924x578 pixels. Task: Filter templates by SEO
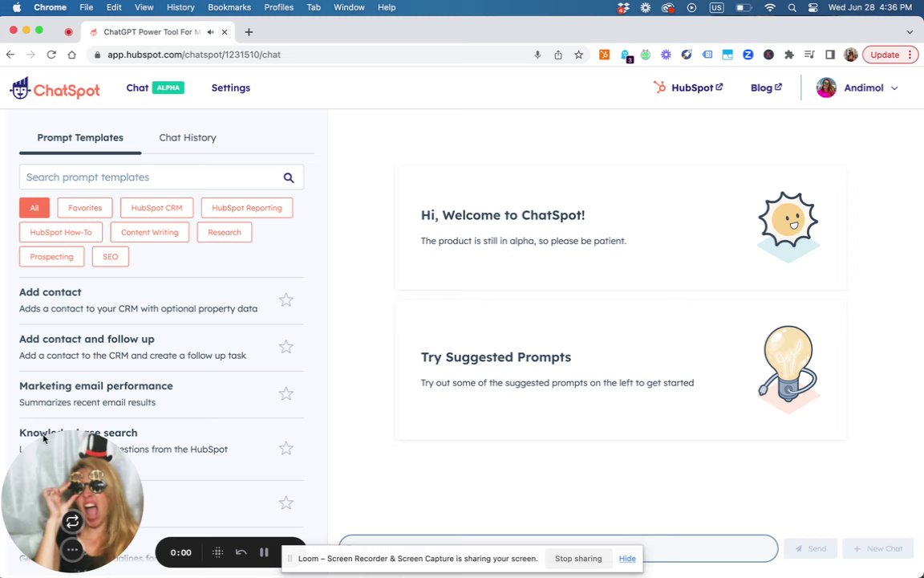click(110, 257)
